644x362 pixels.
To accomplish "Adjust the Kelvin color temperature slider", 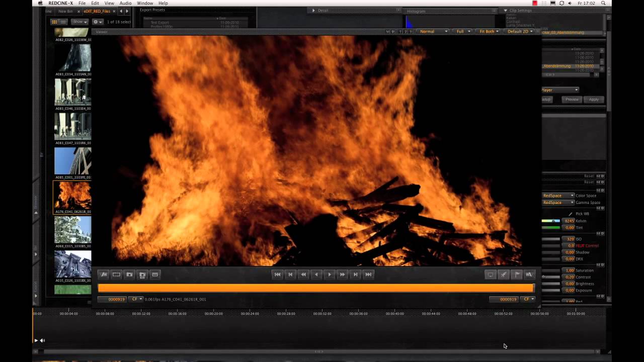I will (x=551, y=221).
